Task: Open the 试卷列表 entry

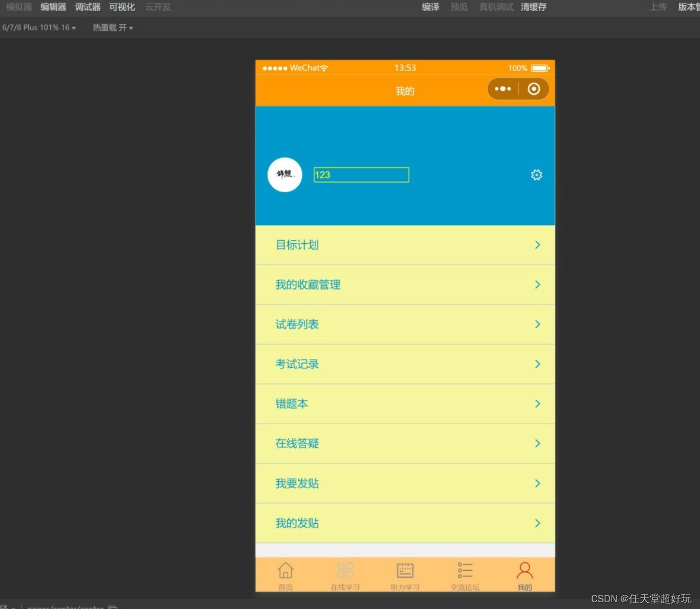Action: pos(405,324)
